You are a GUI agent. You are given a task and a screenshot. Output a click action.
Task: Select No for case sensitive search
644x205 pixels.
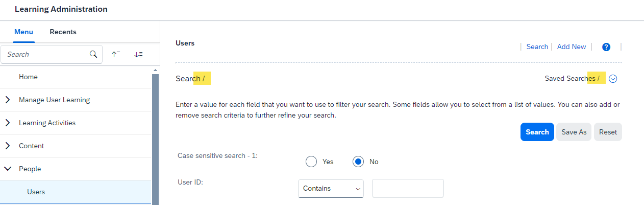[358, 162]
